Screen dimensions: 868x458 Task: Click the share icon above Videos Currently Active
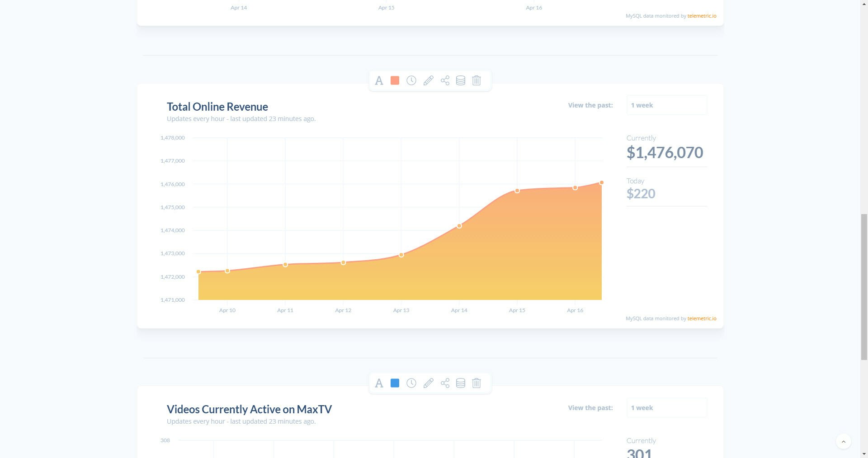pyautogui.click(x=444, y=383)
